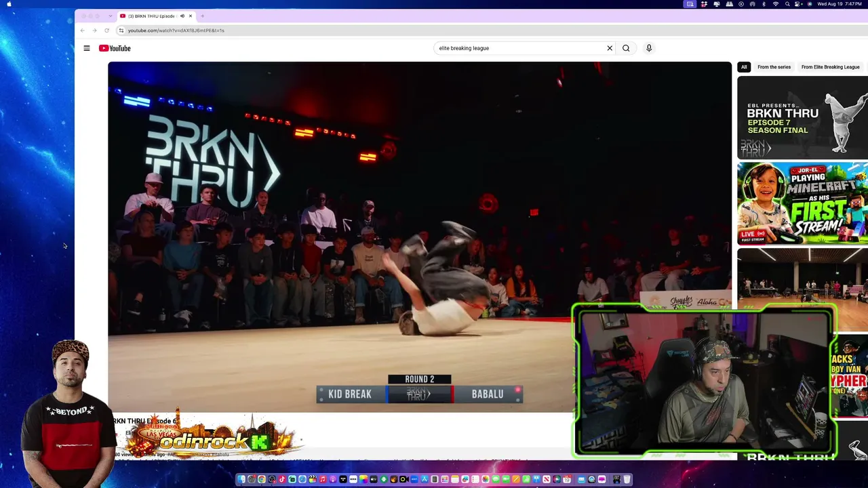868x488 pixels.
Task: Start voice search with the microphone
Action: coord(649,48)
